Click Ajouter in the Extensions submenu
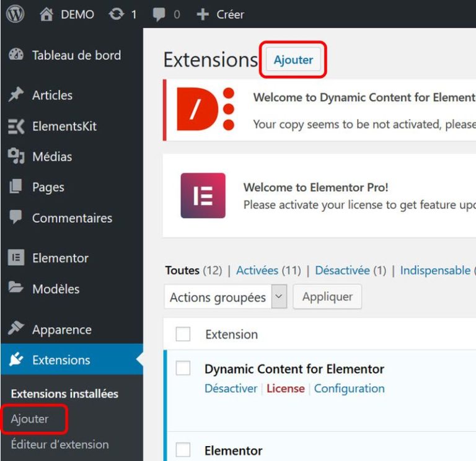 (x=30, y=419)
